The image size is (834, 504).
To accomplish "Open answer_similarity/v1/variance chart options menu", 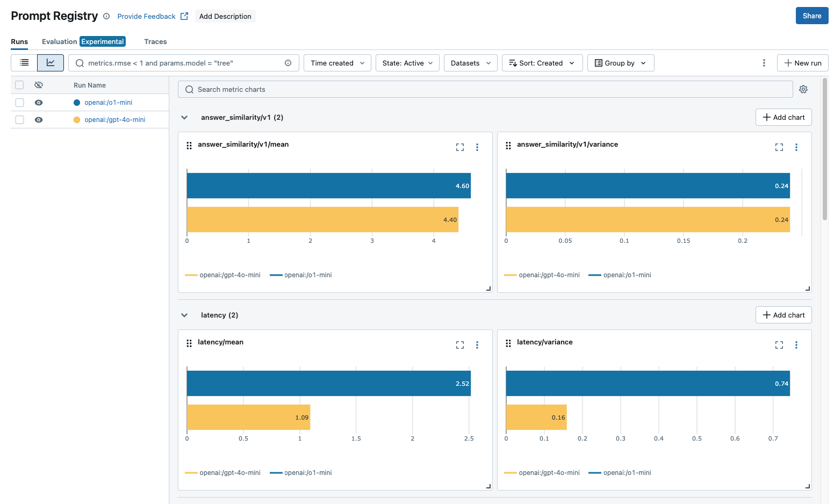I will 796,147.
